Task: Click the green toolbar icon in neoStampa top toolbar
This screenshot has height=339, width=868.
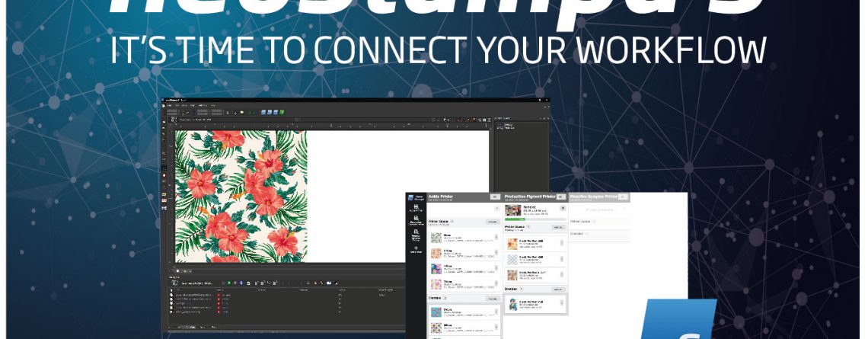Action: point(282,113)
